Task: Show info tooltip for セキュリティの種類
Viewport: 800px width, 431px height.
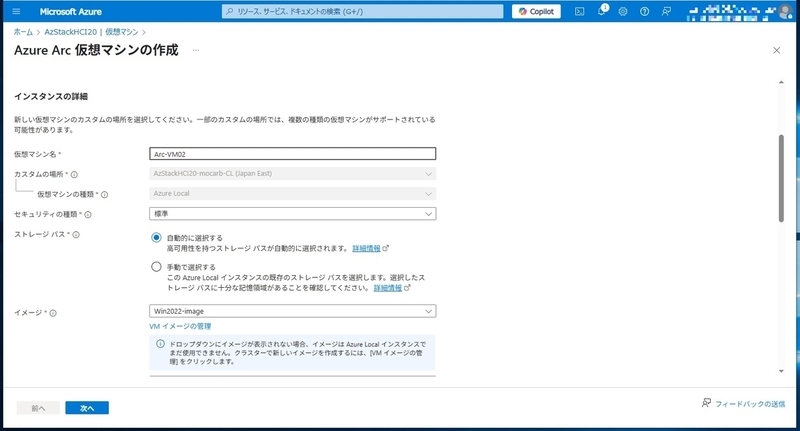Action: click(88, 215)
